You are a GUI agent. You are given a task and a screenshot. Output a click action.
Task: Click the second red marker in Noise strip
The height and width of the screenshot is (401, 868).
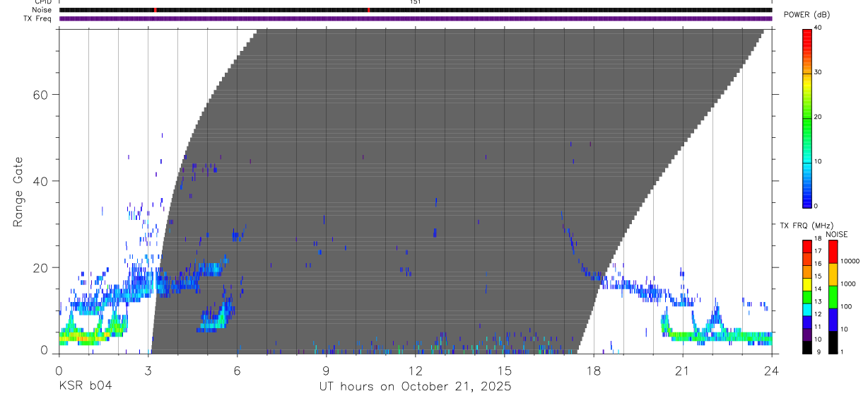(x=368, y=10)
